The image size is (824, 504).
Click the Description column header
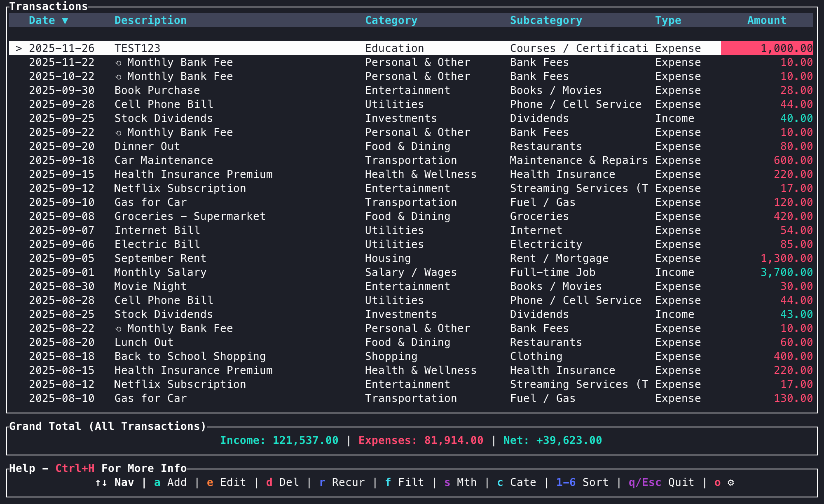[150, 20]
